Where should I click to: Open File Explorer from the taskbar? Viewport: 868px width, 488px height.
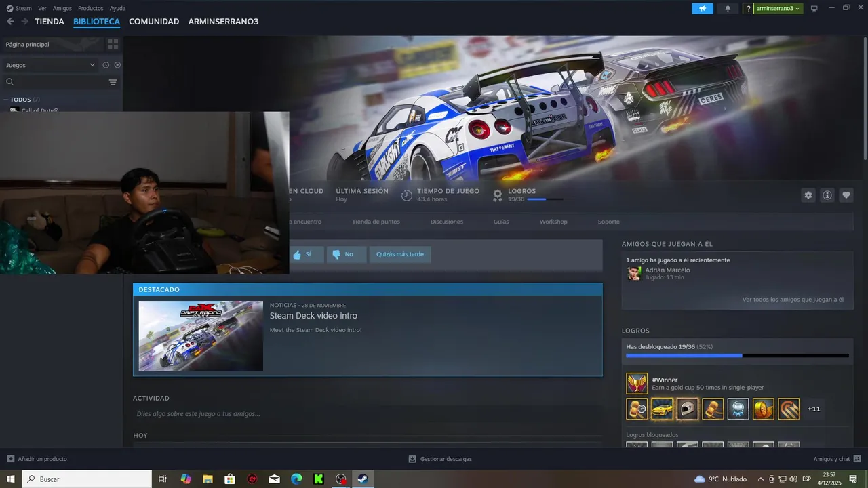(x=208, y=479)
